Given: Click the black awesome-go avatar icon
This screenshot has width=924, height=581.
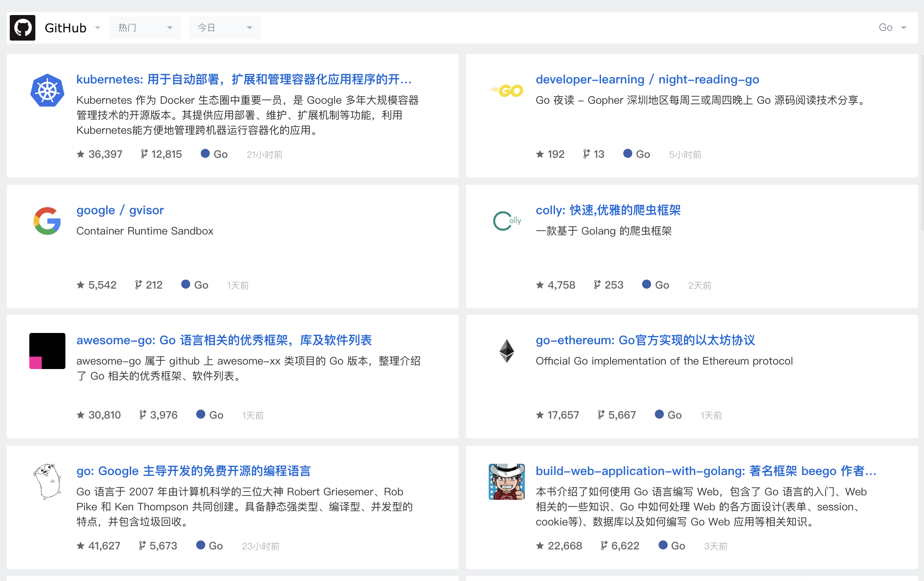Looking at the screenshot, I should click(x=47, y=351).
